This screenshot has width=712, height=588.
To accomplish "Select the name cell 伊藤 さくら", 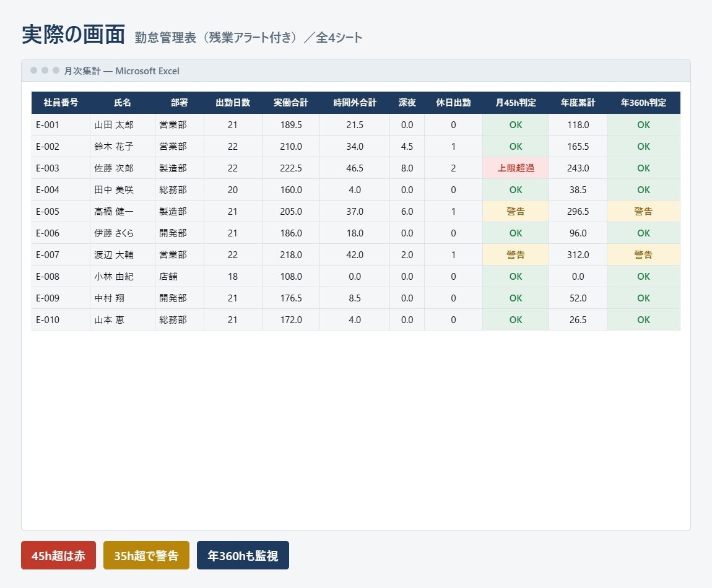I will tap(123, 233).
